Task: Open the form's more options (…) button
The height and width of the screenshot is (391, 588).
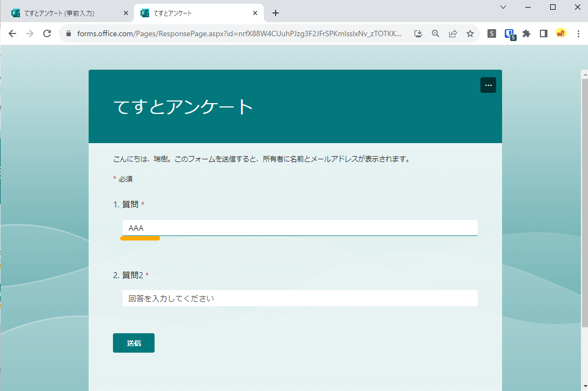Action: [488, 85]
